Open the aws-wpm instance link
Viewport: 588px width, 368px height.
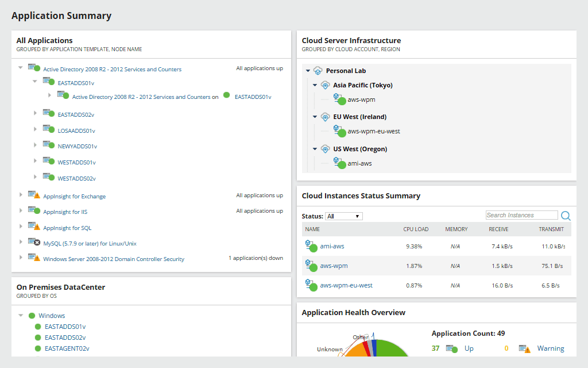click(x=334, y=266)
